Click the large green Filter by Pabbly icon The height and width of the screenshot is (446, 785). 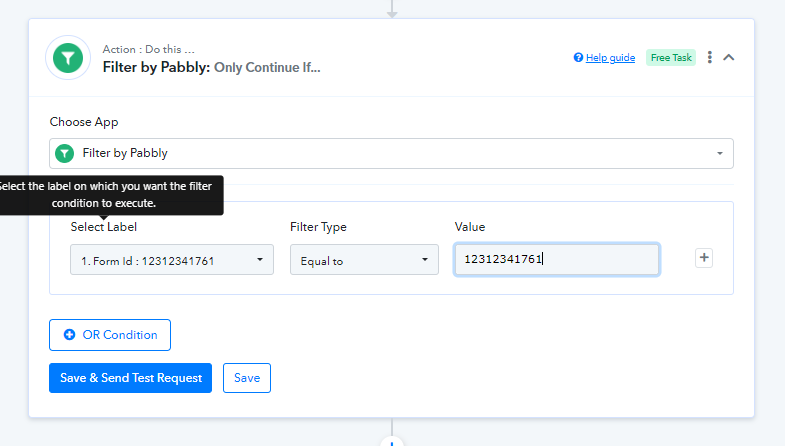click(68, 58)
